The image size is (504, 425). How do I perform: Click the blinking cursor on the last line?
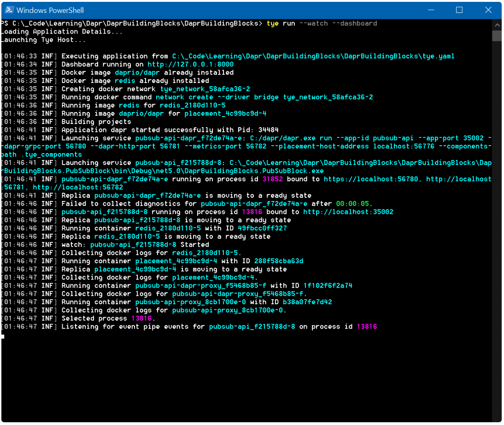point(3,336)
